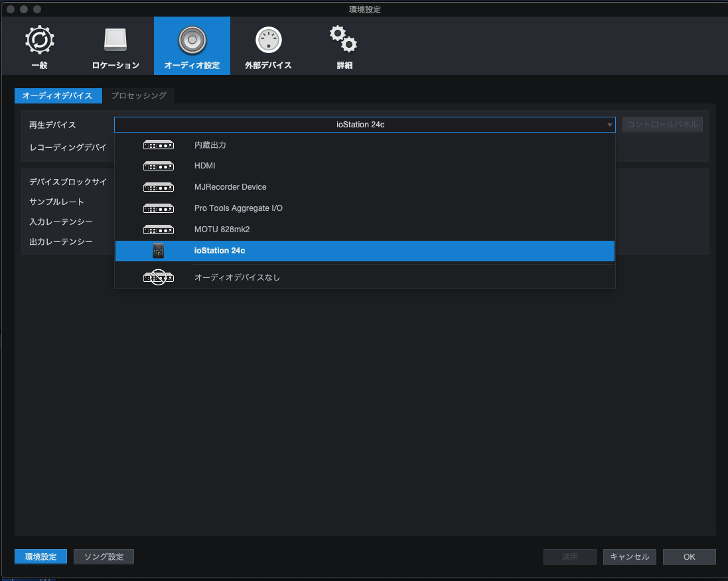Click the interface icon beside HDMI
The image size is (728, 581).
159,166
